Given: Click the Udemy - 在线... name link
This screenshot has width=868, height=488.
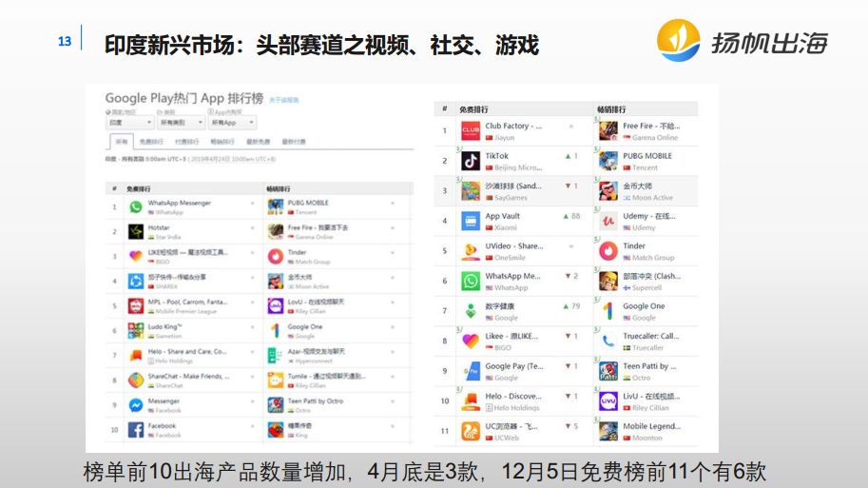Looking at the screenshot, I should [648, 216].
